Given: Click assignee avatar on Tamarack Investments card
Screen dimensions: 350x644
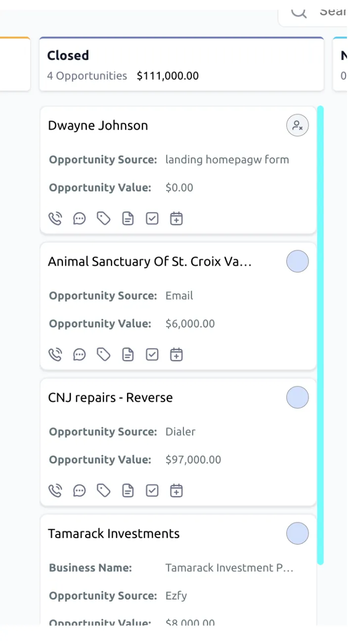Looking at the screenshot, I should pos(298,534).
